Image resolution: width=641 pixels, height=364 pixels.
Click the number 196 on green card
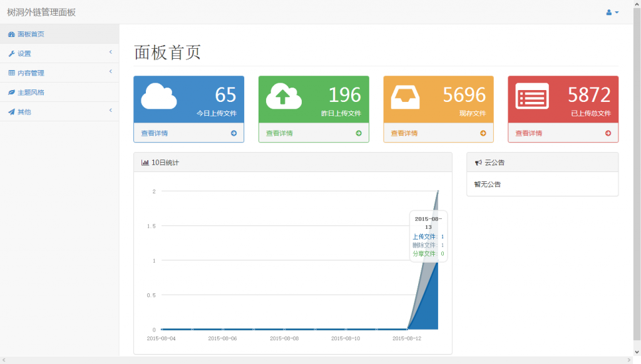(345, 95)
